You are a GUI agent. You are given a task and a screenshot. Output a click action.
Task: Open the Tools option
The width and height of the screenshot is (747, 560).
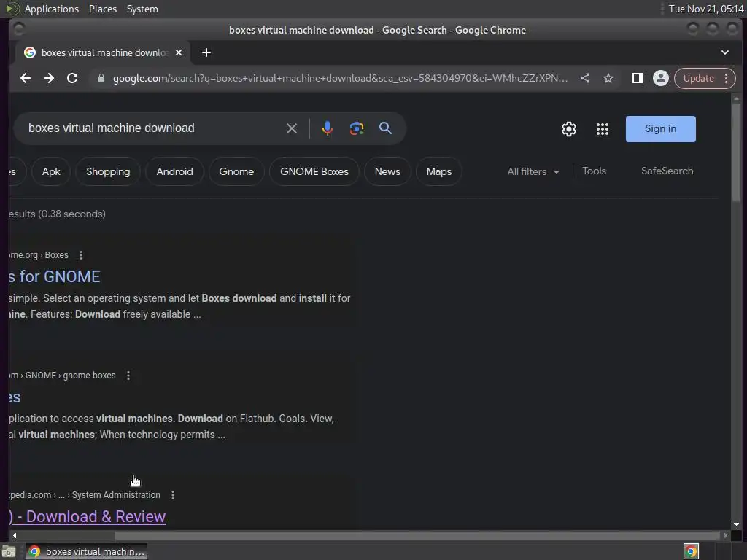pyautogui.click(x=594, y=171)
